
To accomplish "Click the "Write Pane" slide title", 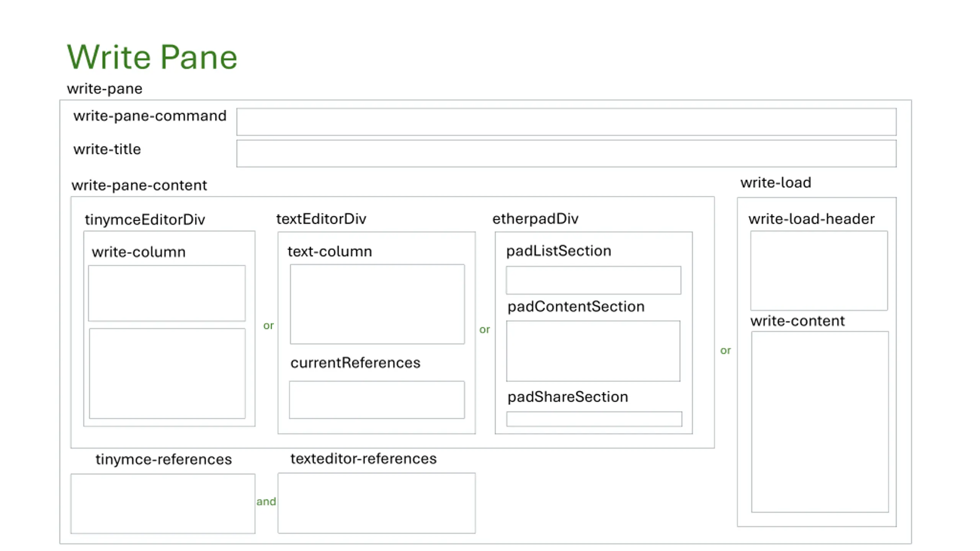I will click(x=152, y=57).
